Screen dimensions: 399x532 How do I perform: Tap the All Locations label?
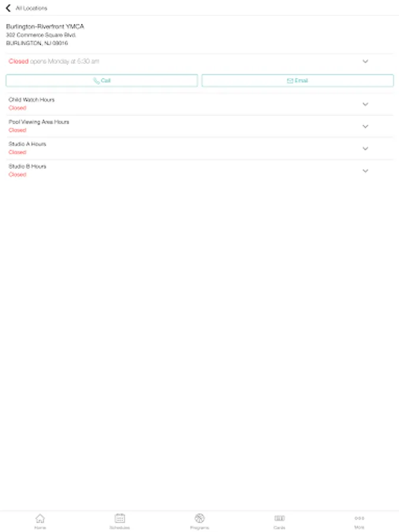(31, 8)
